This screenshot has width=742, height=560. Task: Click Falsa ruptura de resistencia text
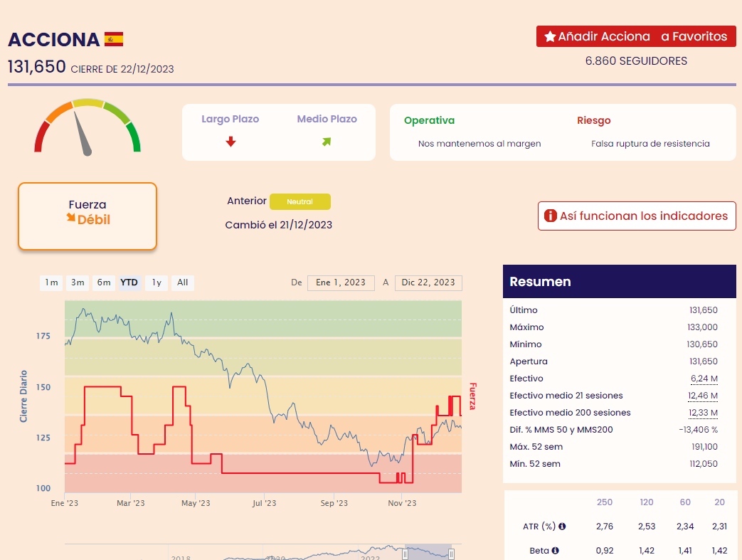(650, 144)
